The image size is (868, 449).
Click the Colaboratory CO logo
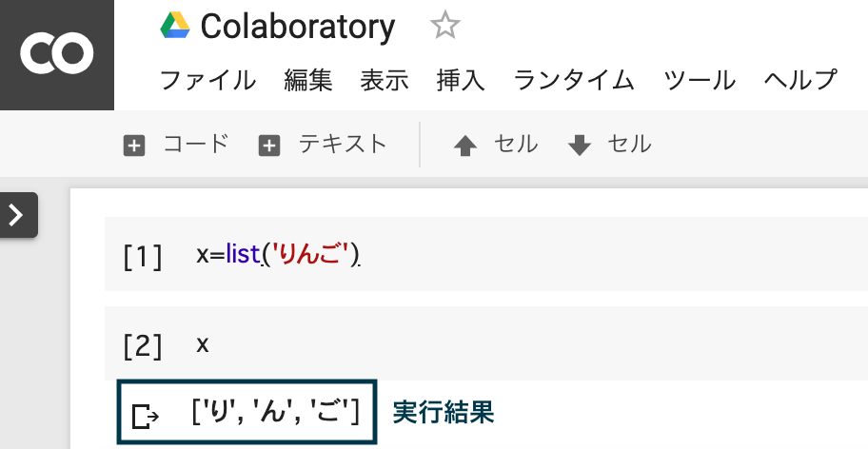(57, 54)
